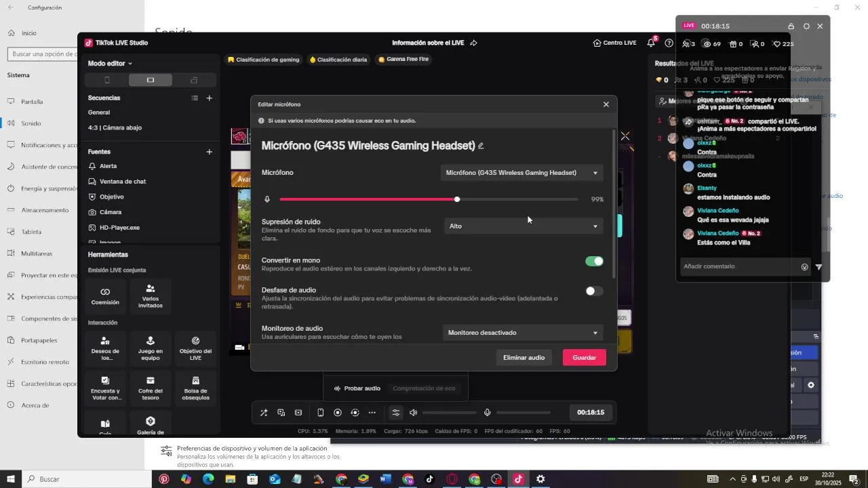Viewport: 868px width, 488px height.
Task: Add a new scene with Secuencias plus
Action: pyautogui.click(x=210, y=98)
